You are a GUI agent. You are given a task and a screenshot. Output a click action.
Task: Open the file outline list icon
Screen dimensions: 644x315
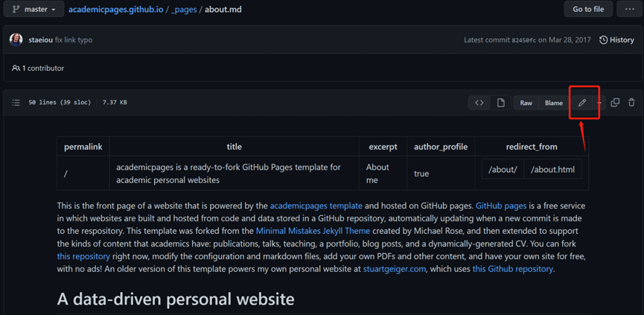point(16,103)
